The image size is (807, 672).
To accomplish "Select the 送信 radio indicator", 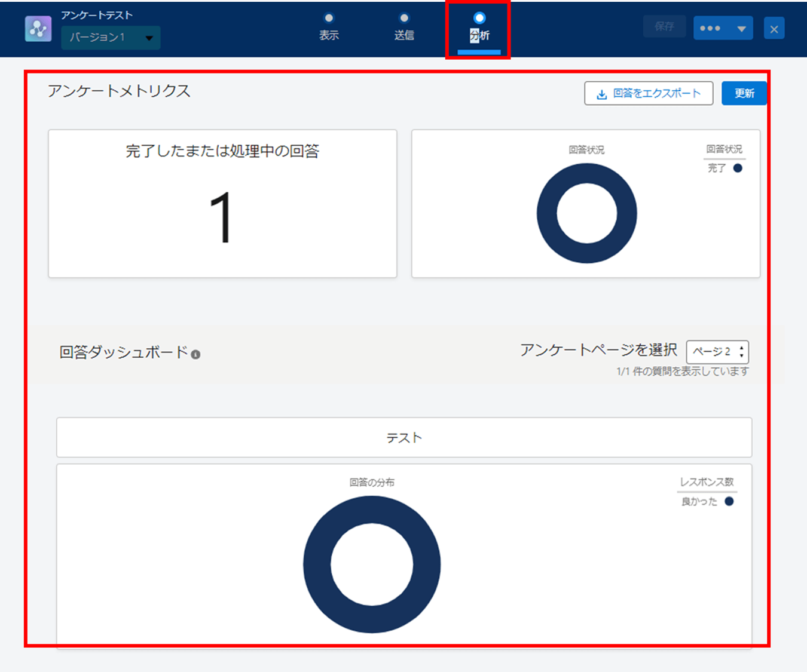I will tap(404, 17).
